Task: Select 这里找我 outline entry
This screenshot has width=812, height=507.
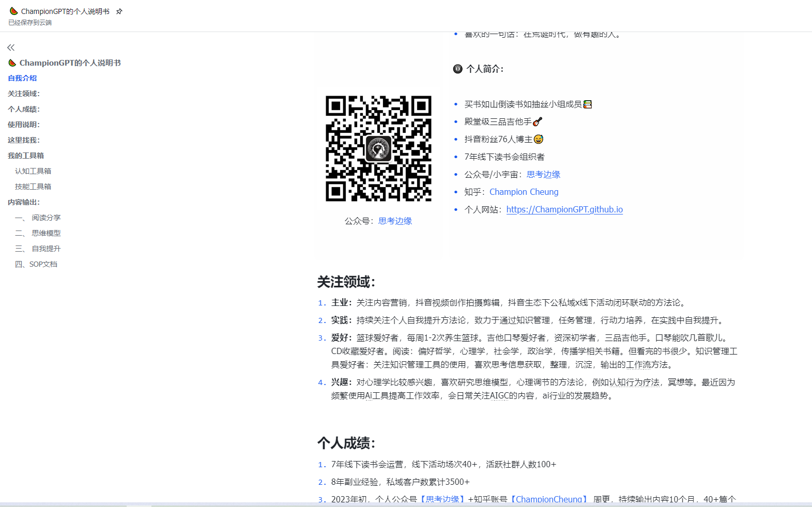Action: (24, 140)
